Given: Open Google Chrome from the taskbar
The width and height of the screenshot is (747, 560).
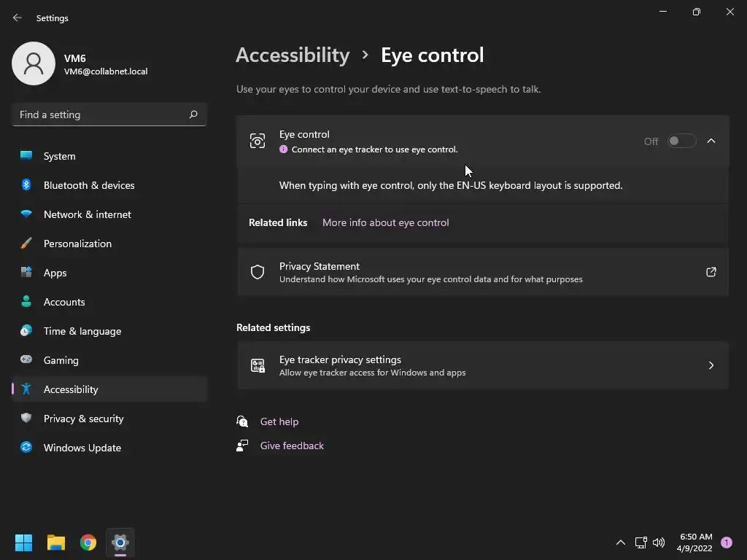Looking at the screenshot, I should tap(88, 542).
